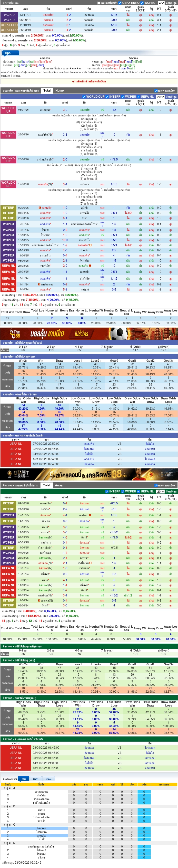The height and width of the screenshot is (868, 178).
Task: Toggle แสดงรายละเอียด checkbox in ออสเตรีย section
Action: tap(156, 91)
